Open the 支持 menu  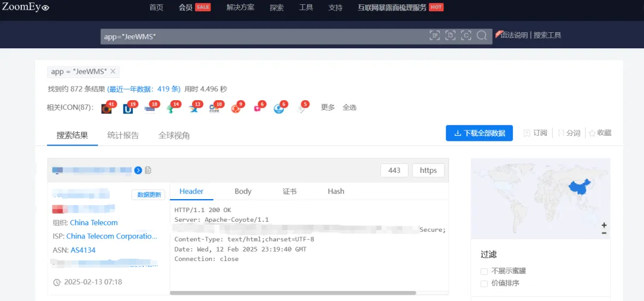pos(336,7)
